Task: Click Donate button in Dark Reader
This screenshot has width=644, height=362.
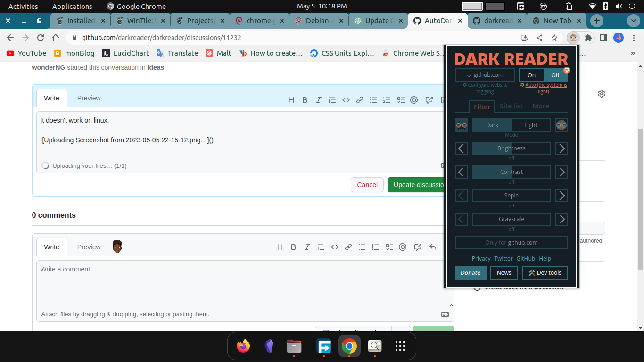Action: click(x=471, y=273)
